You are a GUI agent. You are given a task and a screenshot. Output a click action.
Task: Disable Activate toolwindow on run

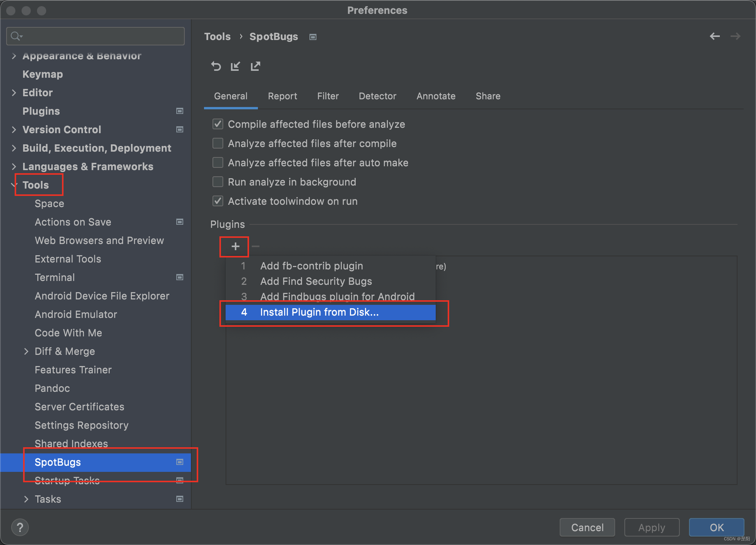pyautogui.click(x=218, y=201)
